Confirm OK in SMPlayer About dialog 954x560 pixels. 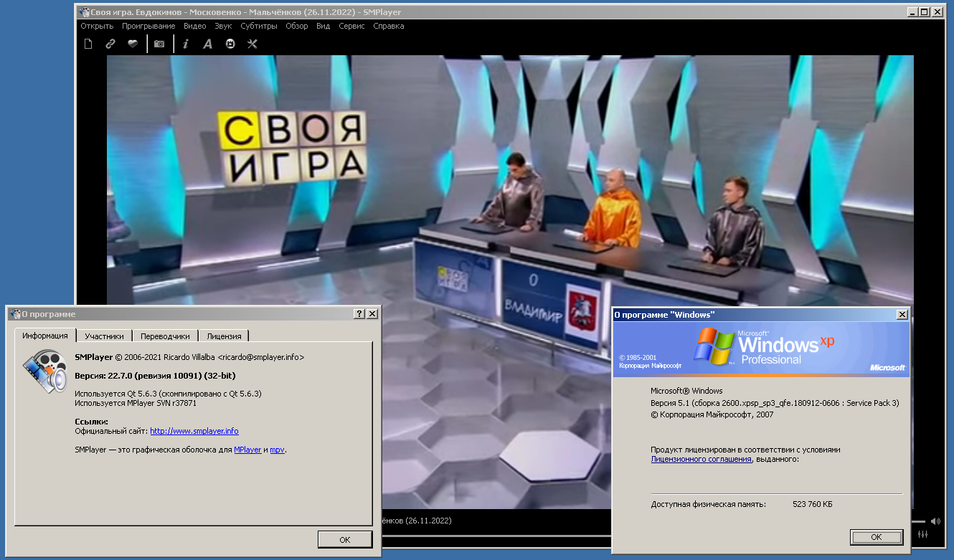click(x=344, y=539)
